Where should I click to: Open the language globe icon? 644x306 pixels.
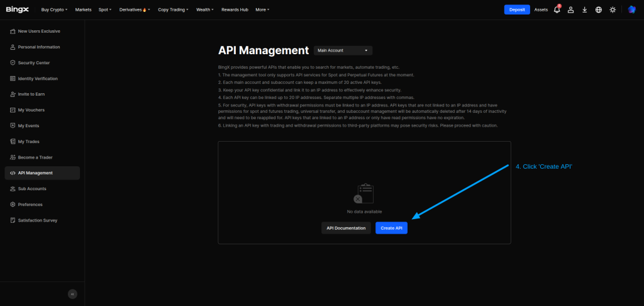click(x=599, y=10)
